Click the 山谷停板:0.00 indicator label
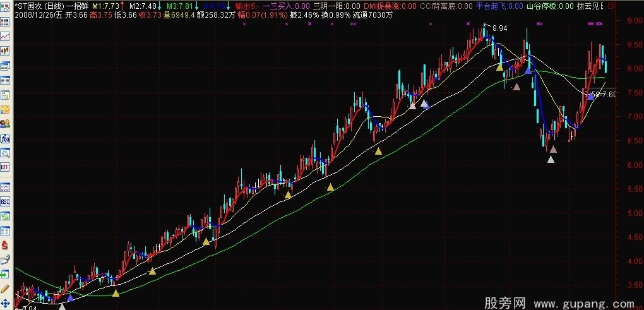Image resolution: width=644 pixels, height=310 pixels. (551, 6)
